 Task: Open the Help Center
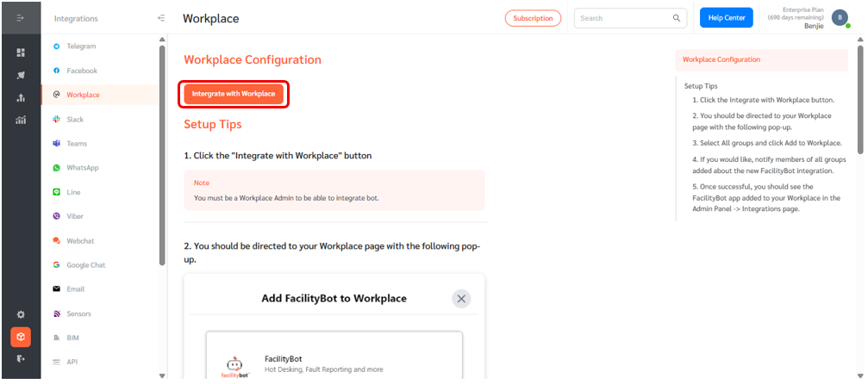coord(727,18)
